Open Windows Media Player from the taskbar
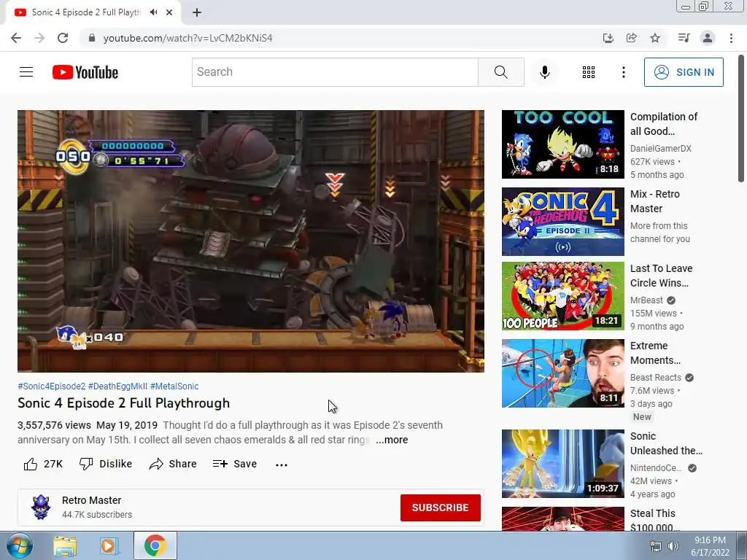747x560 pixels. click(109, 546)
